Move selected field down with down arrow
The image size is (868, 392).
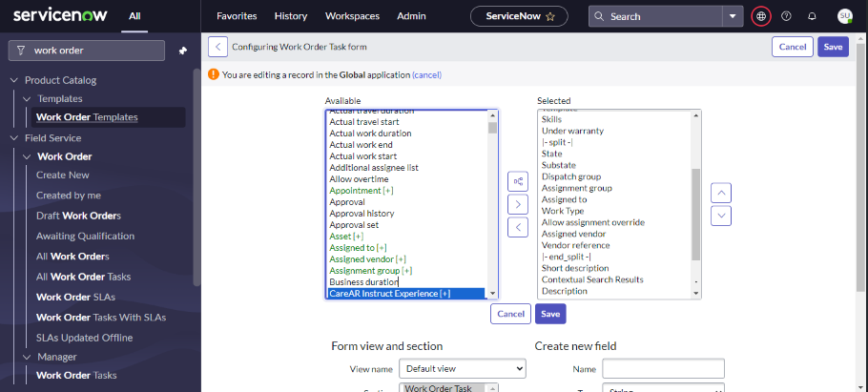721,216
